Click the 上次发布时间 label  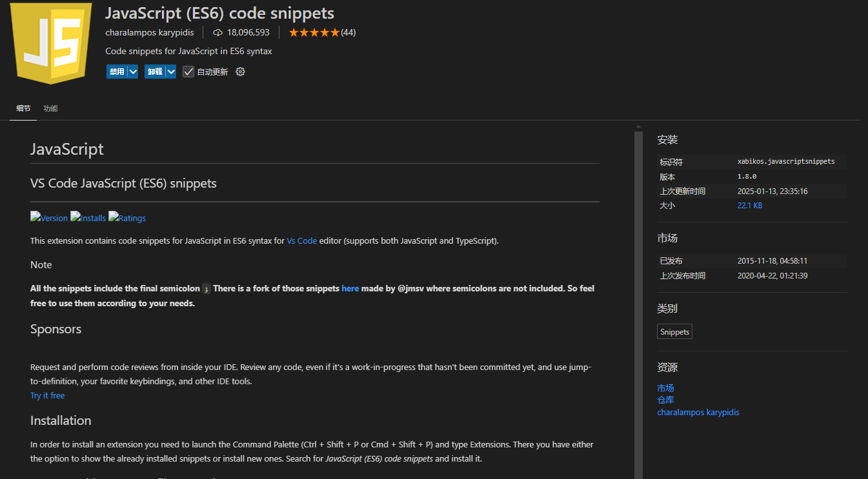(682, 275)
